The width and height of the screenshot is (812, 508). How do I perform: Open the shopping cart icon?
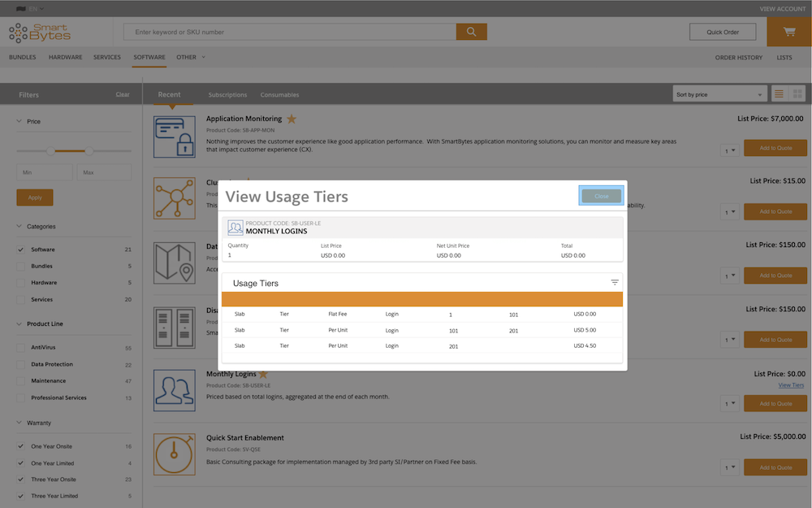click(788, 32)
